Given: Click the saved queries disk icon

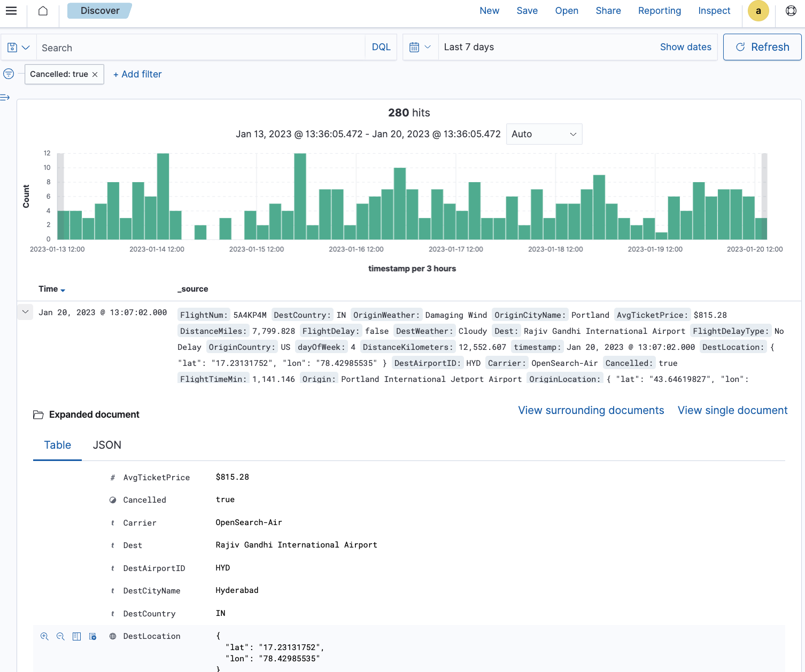Looking at the screenshot, I should coord(12,48).
